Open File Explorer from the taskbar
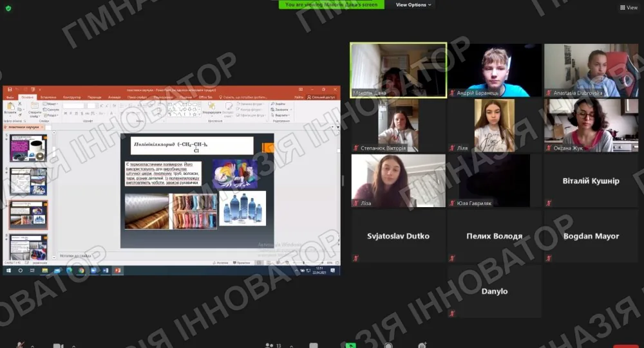The width and height of the screenshot is (644, 348). 45,270
